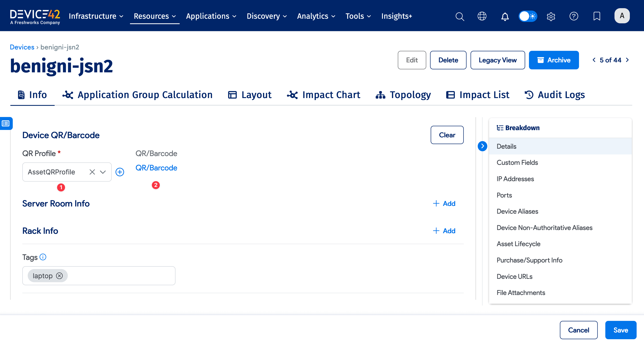The width and height of the screenshot is (644, 342).
Task: Open the bookmarks icon
Action: point(597,17)
